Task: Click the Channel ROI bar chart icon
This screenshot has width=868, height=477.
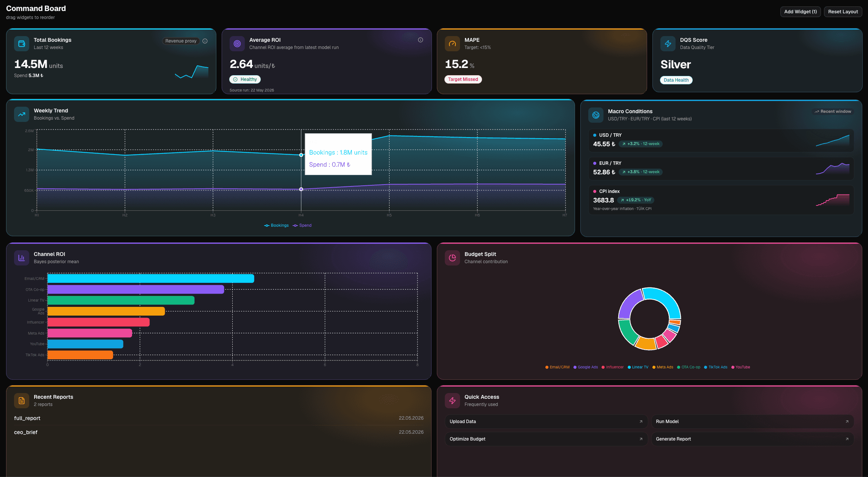Action: point(22,258)
